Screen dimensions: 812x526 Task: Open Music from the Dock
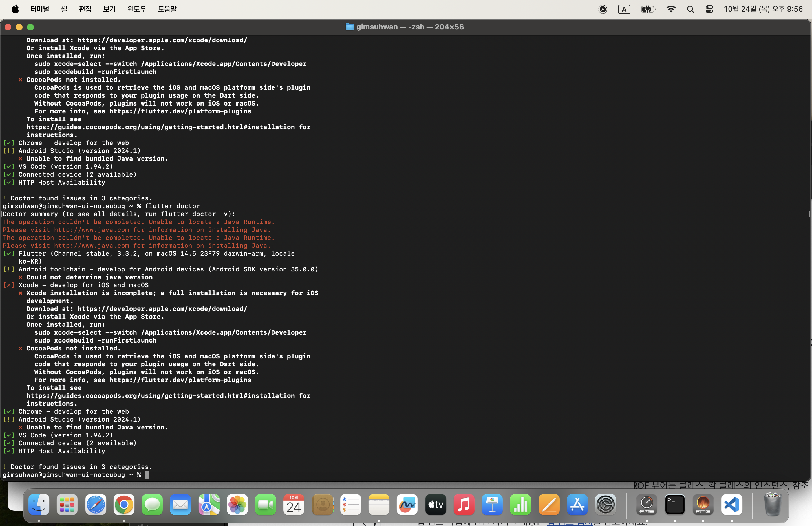click(464, 505)
